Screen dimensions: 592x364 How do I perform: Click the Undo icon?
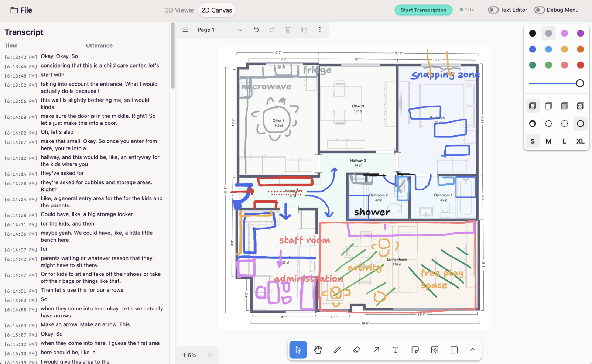pyautogui.click(x=256, y=30)
